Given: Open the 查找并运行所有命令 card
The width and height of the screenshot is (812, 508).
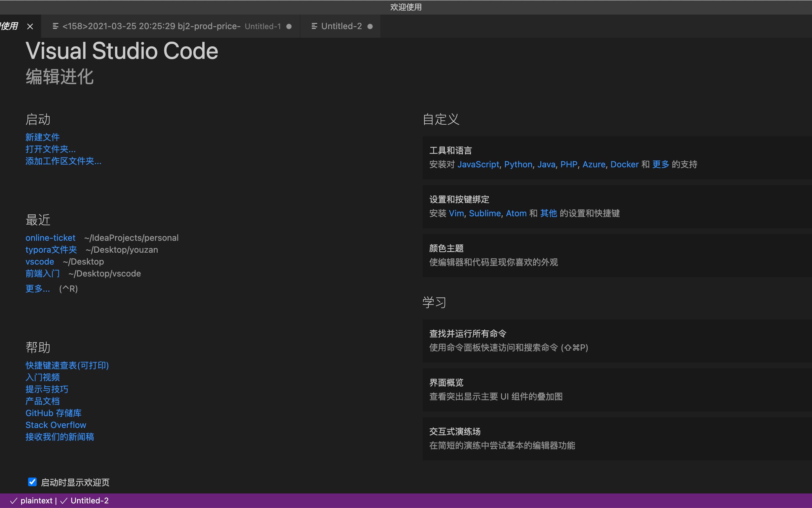Looking at the screenshot, I should tap(617, 341).
